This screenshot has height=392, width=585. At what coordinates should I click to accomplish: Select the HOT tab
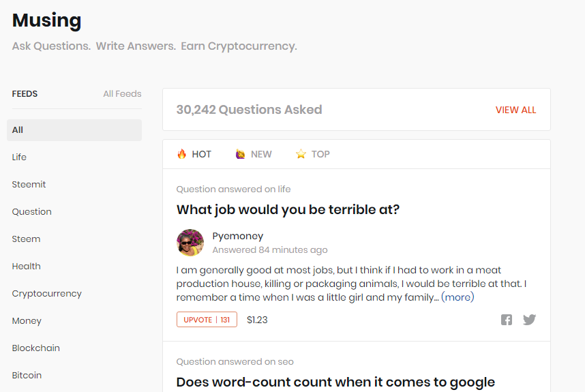[x=201, y=154]
